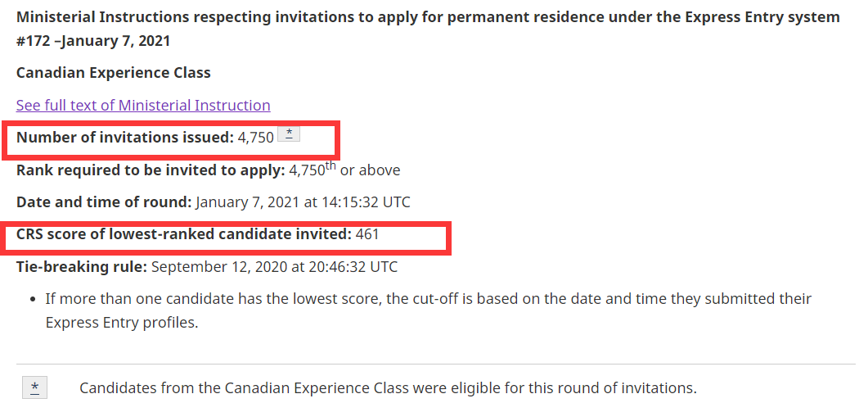Open the full text of Ministerial Instruction link
Image resolution: width=868 pixels, height=403 pixels.
point(143,106)
